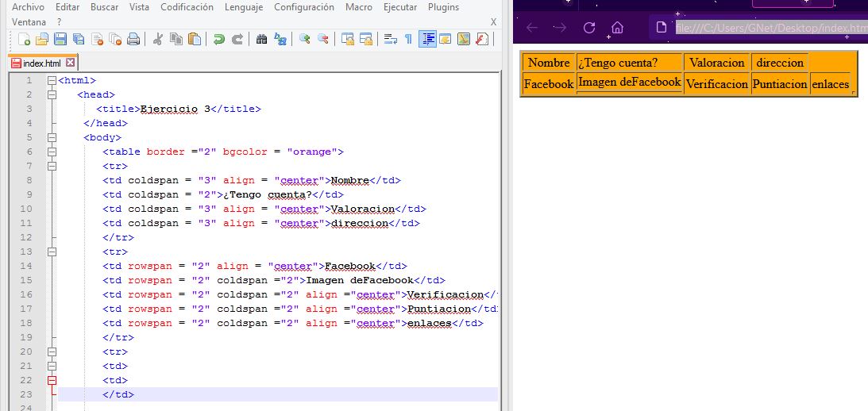Image resolution: width=868 pixels, height=411 pixels.
Task: Cut selection using the scissors icon
Action: [157, 39]
